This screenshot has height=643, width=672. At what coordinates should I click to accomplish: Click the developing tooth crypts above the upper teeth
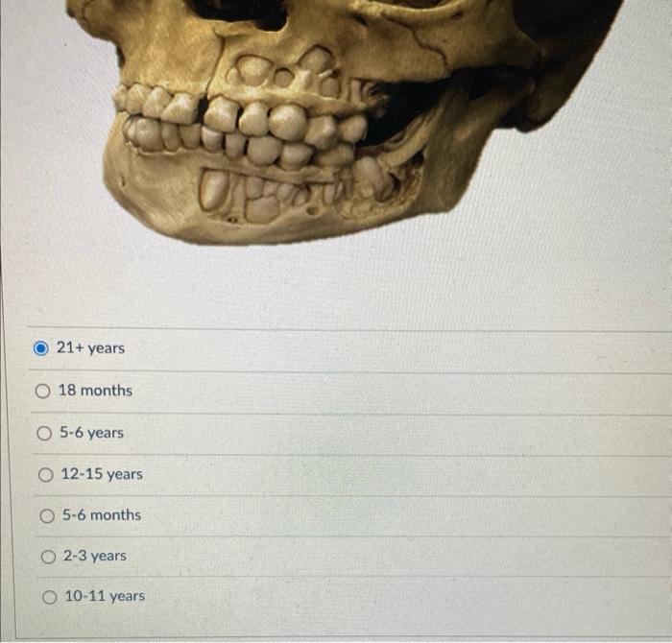coord(285,71)
